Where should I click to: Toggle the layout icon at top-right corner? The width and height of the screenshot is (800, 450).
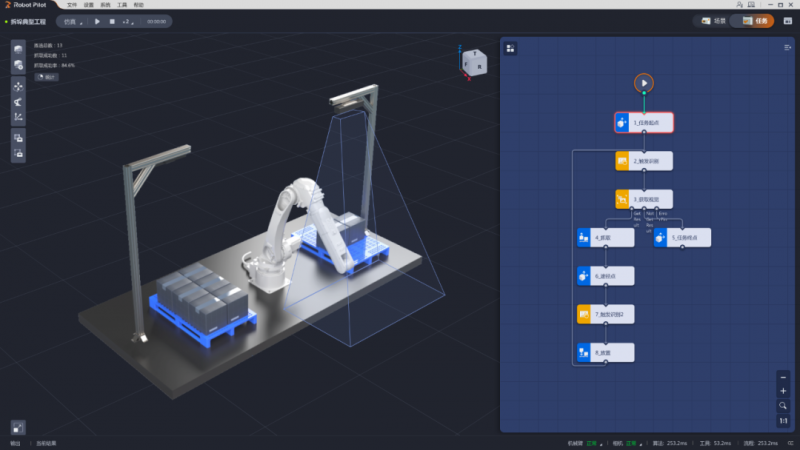786,21
